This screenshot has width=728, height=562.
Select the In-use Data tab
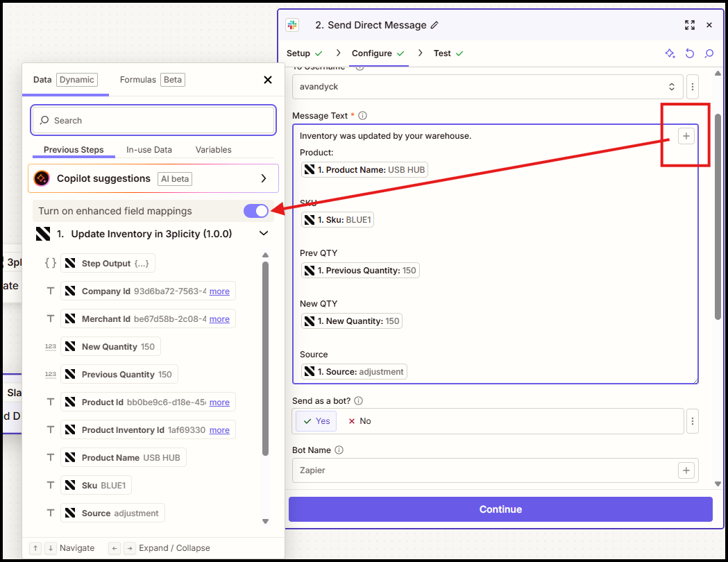(149, 150)
